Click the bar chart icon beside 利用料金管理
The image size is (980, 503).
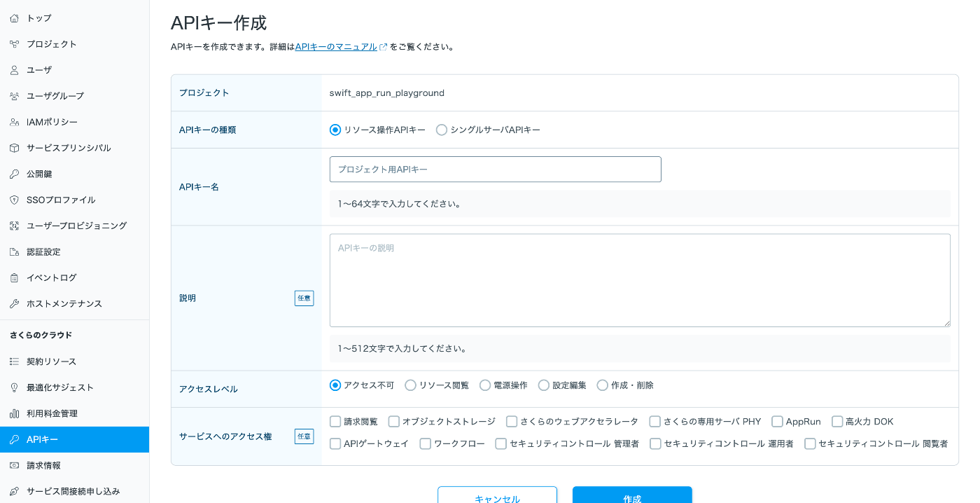pos(14,413)
